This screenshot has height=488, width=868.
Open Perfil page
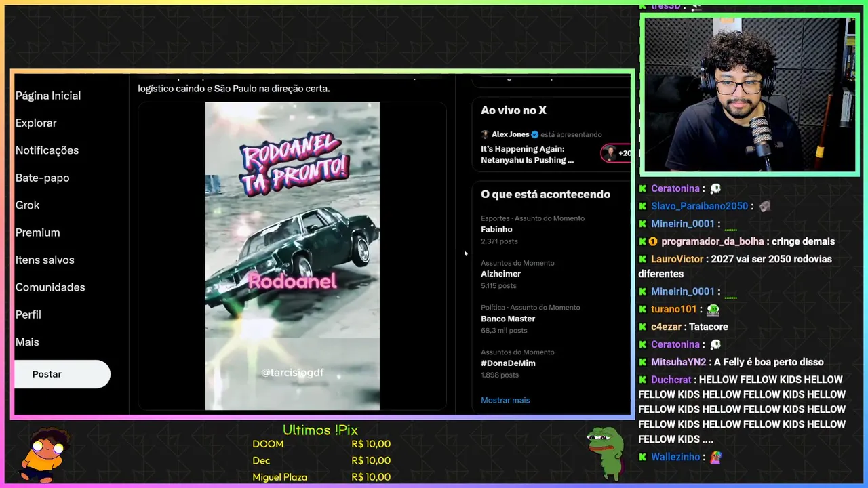[28, 314]
